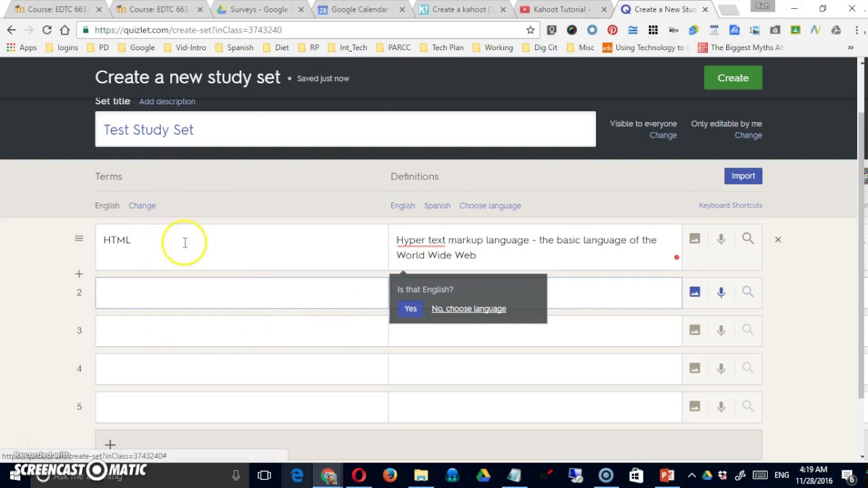This screenshot has width=868, height=488.
Task: Bookmark this page with the star icon
Action: (x=530, y=30)
